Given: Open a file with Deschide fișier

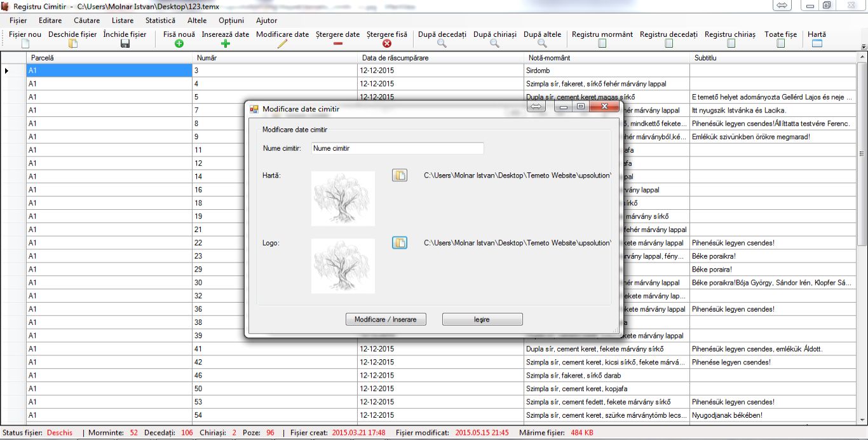Looking at the screenshot, I should coord(73,43).
